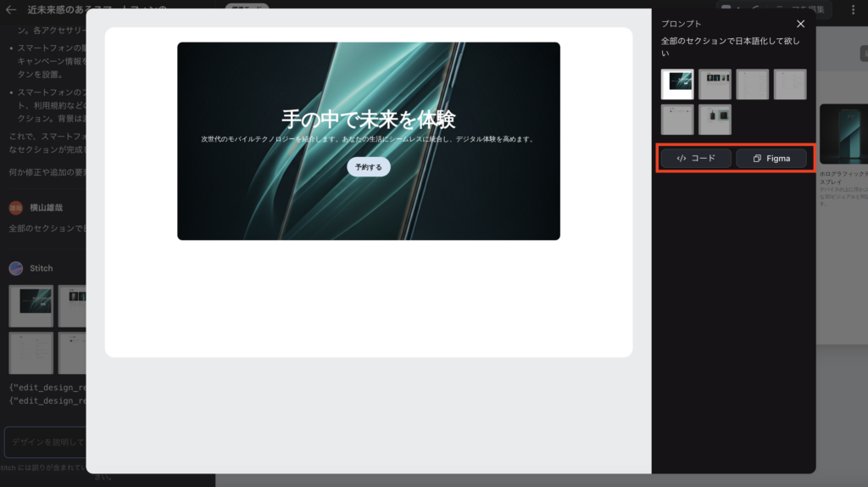This screenshot has width=868, height=487.
Task: Click the phone design card behind the dialog
Action: [x=843, y=134]
